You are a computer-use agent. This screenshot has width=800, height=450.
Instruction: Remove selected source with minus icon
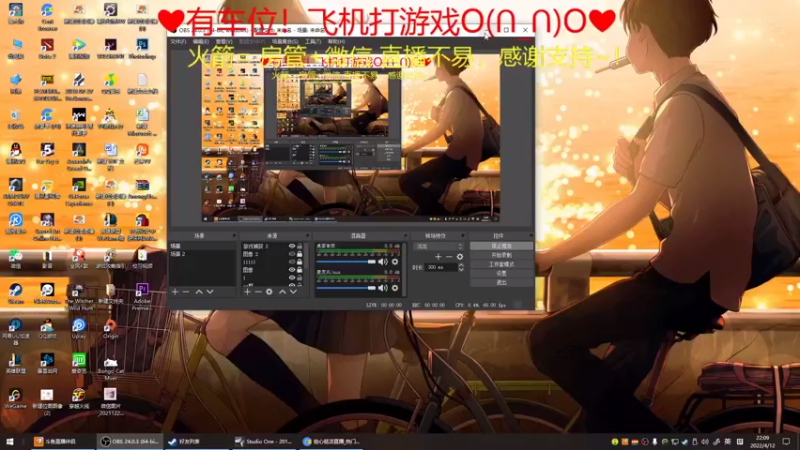(258, 292)
